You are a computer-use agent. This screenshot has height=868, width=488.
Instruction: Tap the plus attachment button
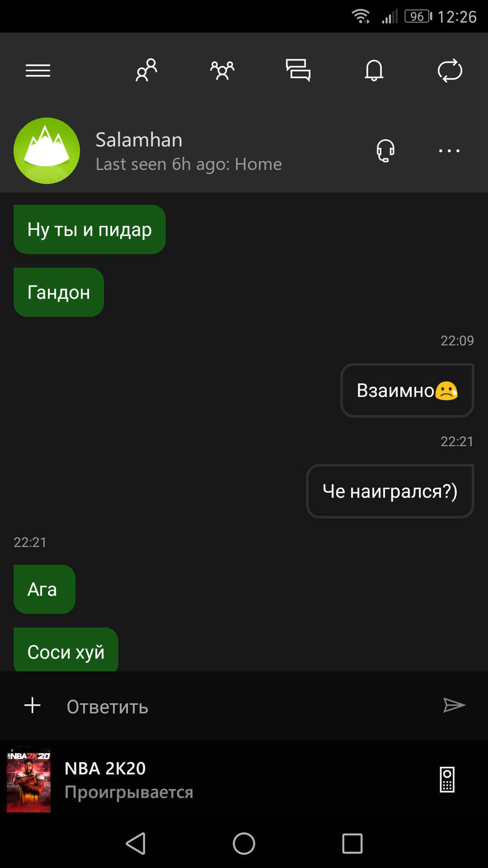coord(33,705)
